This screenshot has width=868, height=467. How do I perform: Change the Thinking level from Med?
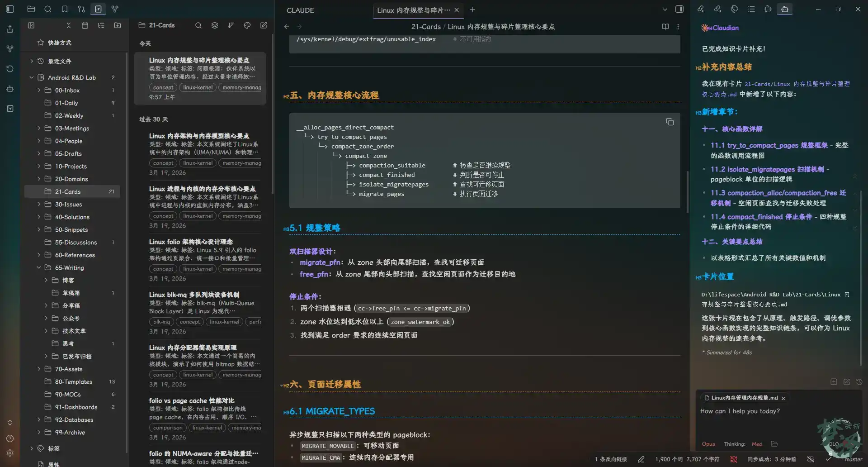click(x=757, y=444)
